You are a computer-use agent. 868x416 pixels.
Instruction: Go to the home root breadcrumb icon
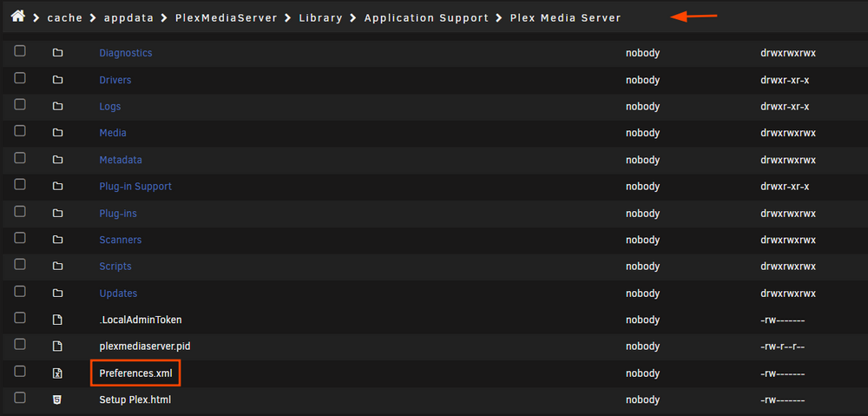click(x=17, y=17)
